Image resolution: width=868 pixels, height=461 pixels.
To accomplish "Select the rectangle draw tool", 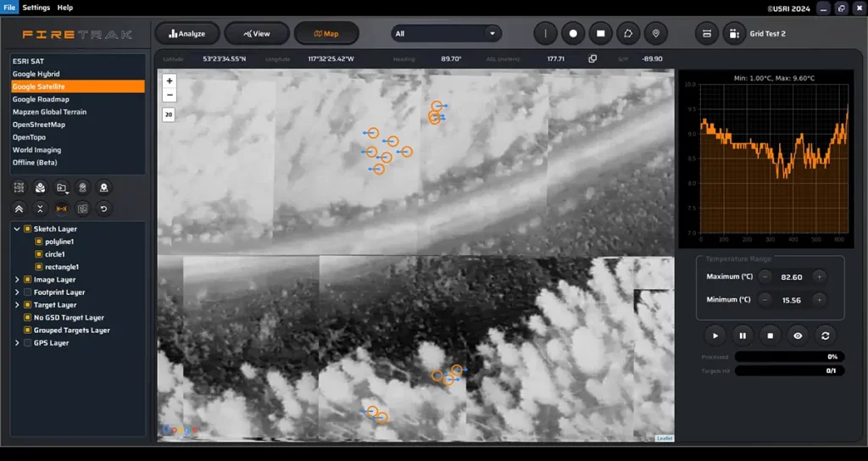I will click(x=600, y=33).
